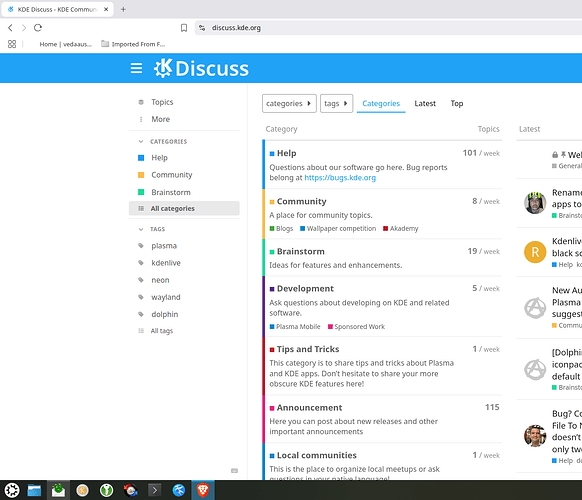Open KDE application launcher in taskbar
582x500 pixels.
click(12, 490)
